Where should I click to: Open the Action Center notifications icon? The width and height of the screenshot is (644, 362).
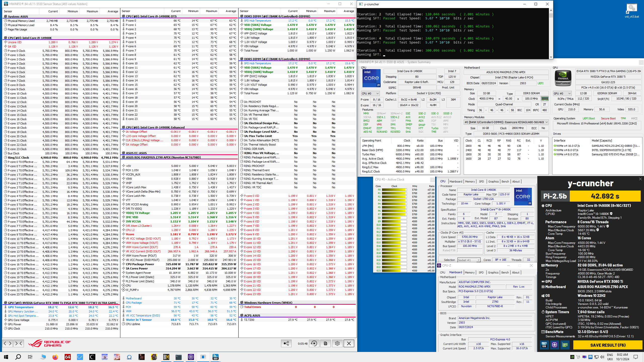tap(636, 357)
